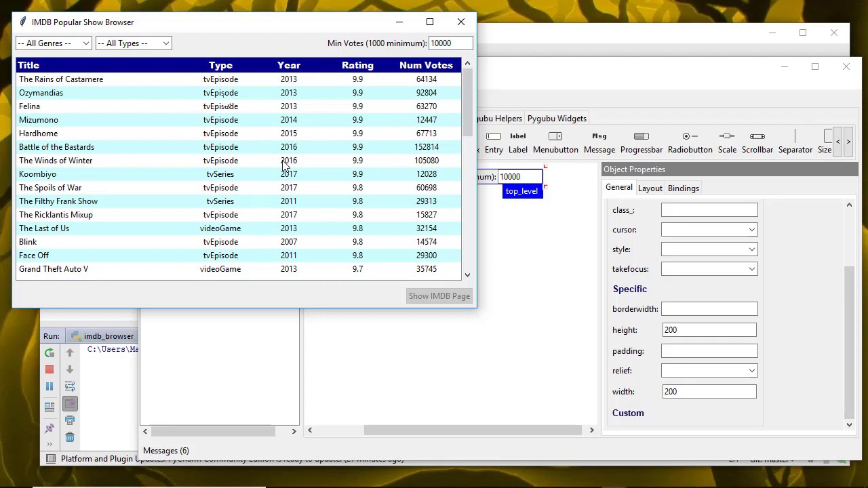868x488 pixels.
Task: Toggle scroll-to-end icon in Run console
Action: tap(70, 403)
